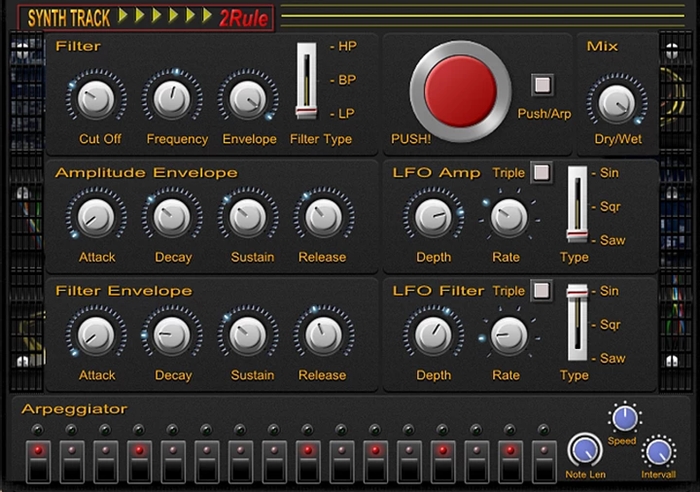This screenshot has height=492, width=700.
Task: Click the LFO Filter Type slider handle
Action: (577, 292)
